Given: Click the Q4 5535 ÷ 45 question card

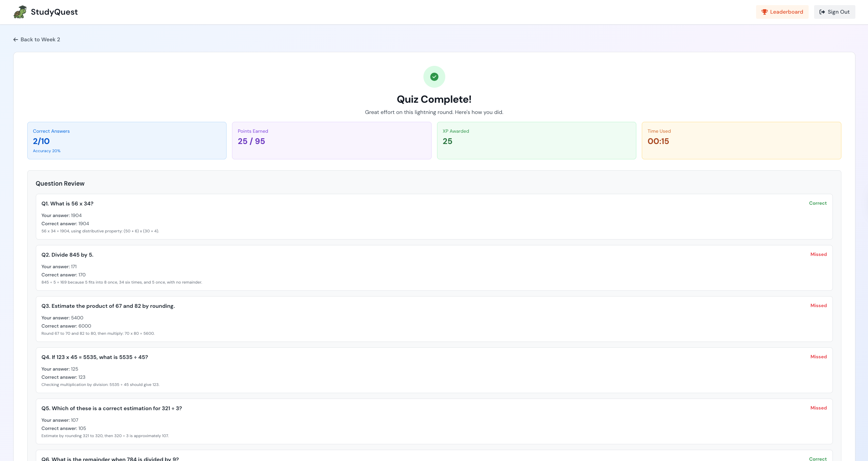Looking at the screenshot, I should click(434, 370).
